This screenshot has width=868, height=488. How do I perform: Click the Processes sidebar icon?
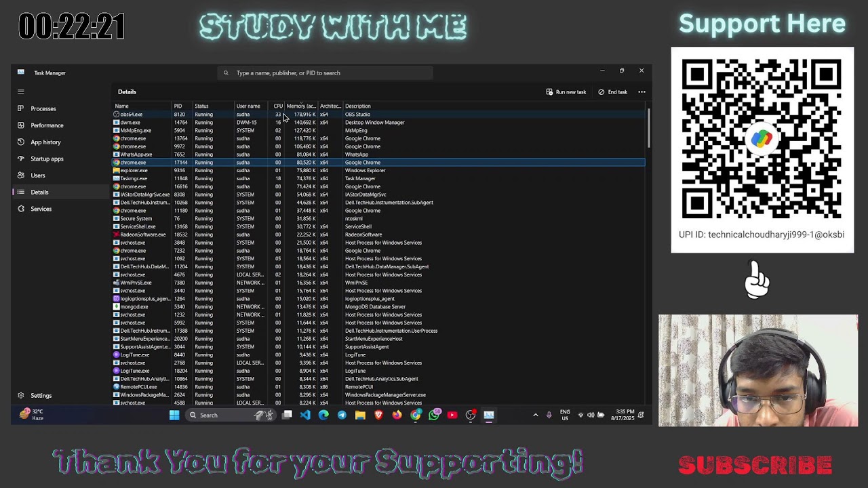pyautogui.click(x=20, y=108)
